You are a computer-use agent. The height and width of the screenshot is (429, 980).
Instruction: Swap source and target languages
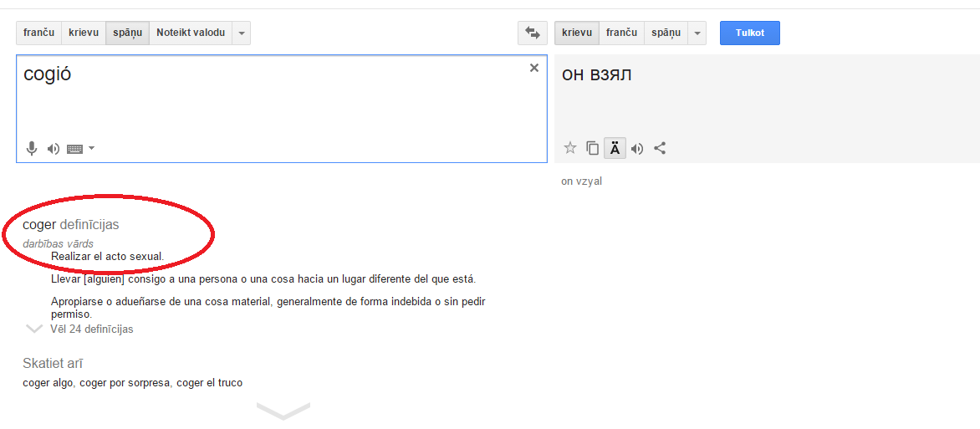[533, 33]
